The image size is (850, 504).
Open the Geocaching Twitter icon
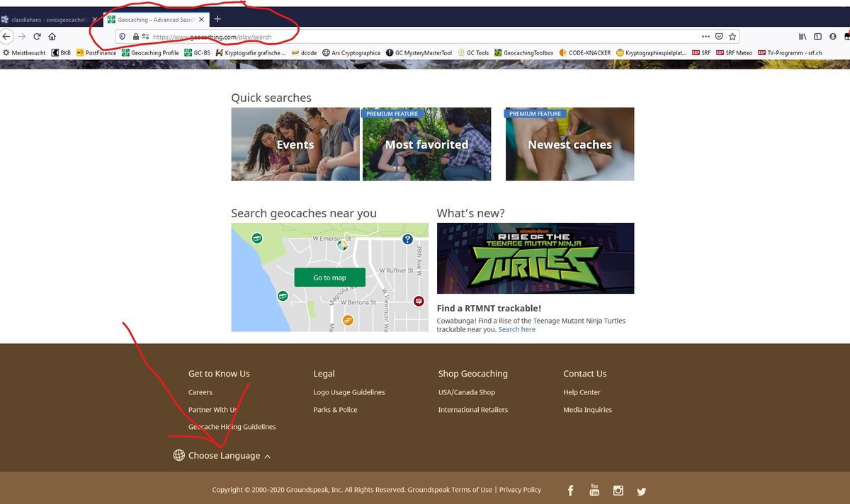click(x=642, y=491)
